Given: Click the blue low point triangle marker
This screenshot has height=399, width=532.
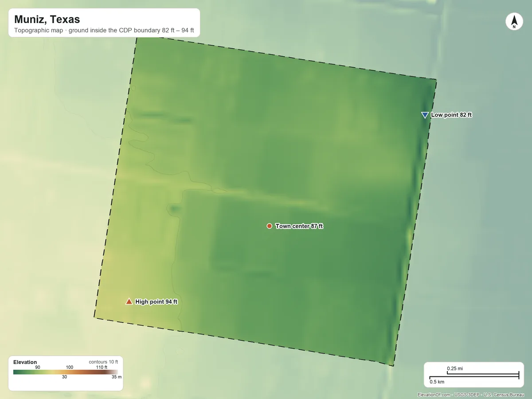Looking at the screenshot, I should tap(425, 115).
